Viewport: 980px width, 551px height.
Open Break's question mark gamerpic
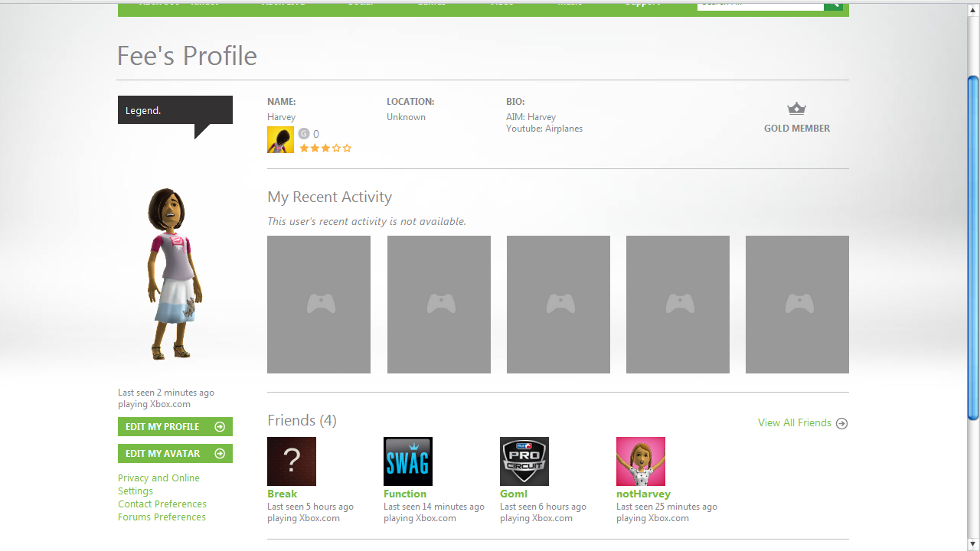coord(292,461)
